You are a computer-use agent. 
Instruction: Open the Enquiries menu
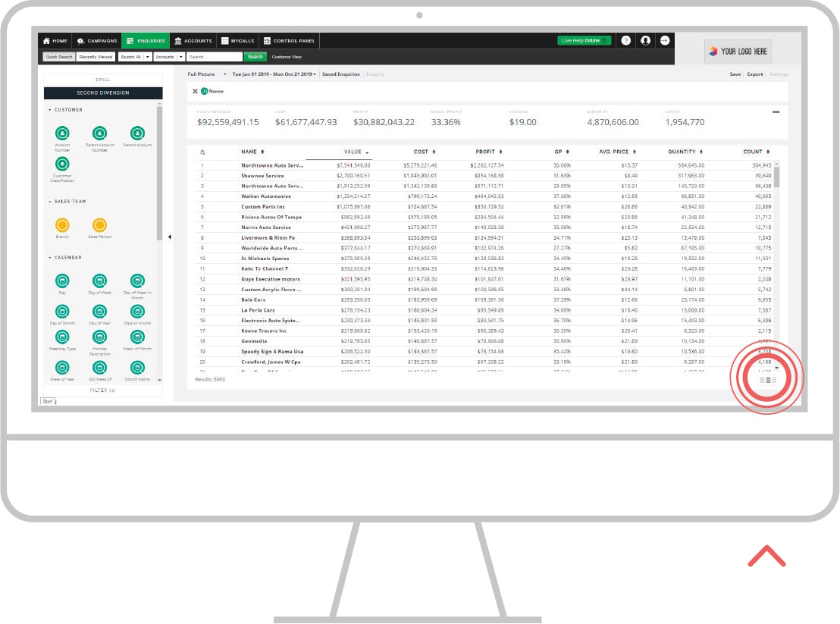[146, 41]
